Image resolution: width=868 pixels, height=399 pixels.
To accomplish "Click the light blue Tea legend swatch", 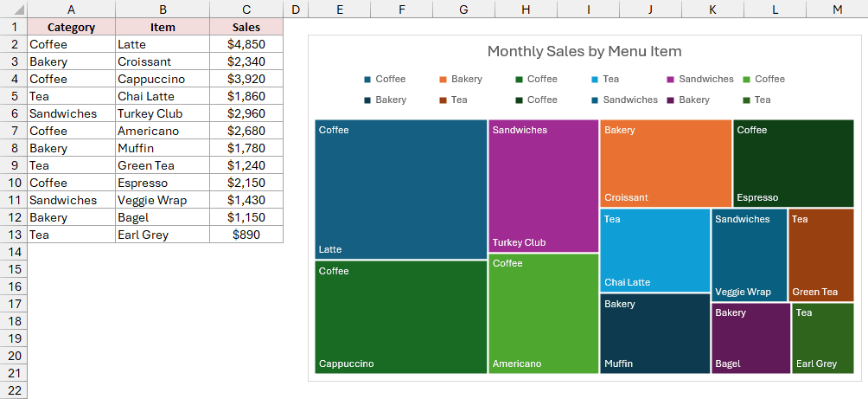I will 595,80.
